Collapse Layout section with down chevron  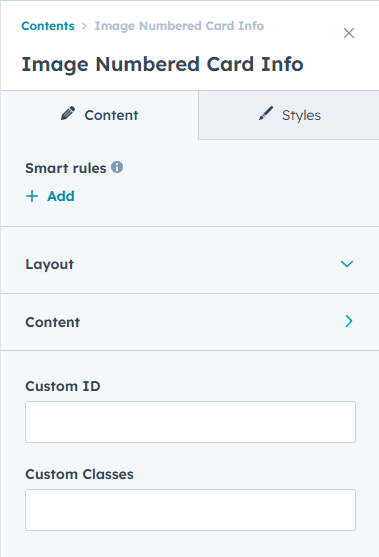coord(347,264)
